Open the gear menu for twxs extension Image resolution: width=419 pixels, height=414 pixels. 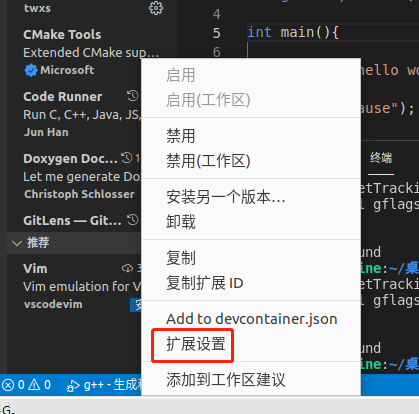[x=156, y=8]
